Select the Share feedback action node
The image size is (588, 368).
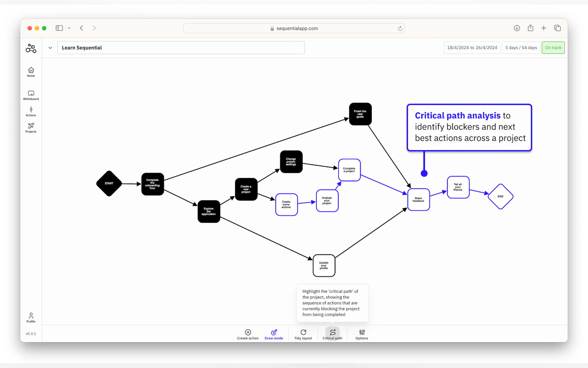tap(418, 200)
